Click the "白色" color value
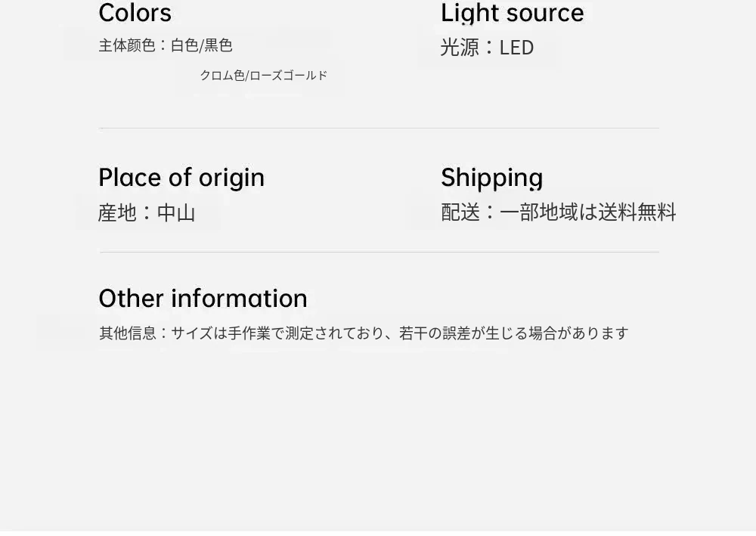This screenshot has height=536, width=756. coord(184,45)
